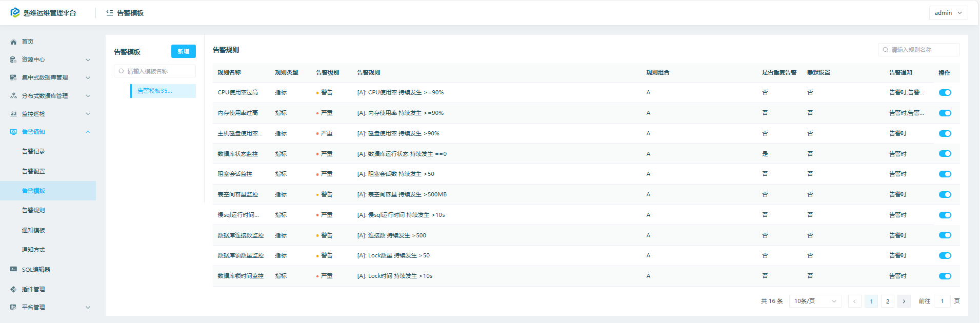Click the 阻塞会话监控 rule name
The height and width of the screenshot is (323, 980).
[235, 174]
